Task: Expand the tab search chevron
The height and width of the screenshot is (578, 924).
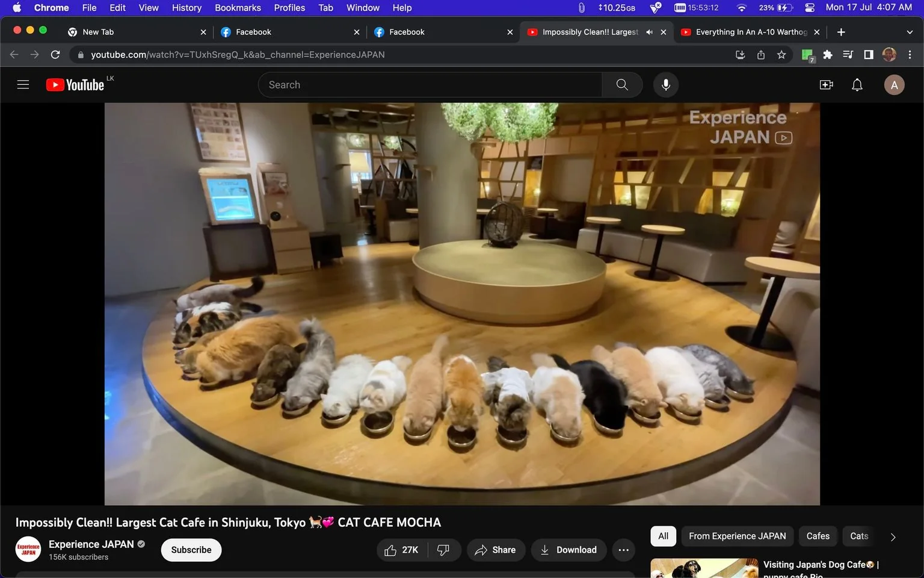Action: [910, 32]
